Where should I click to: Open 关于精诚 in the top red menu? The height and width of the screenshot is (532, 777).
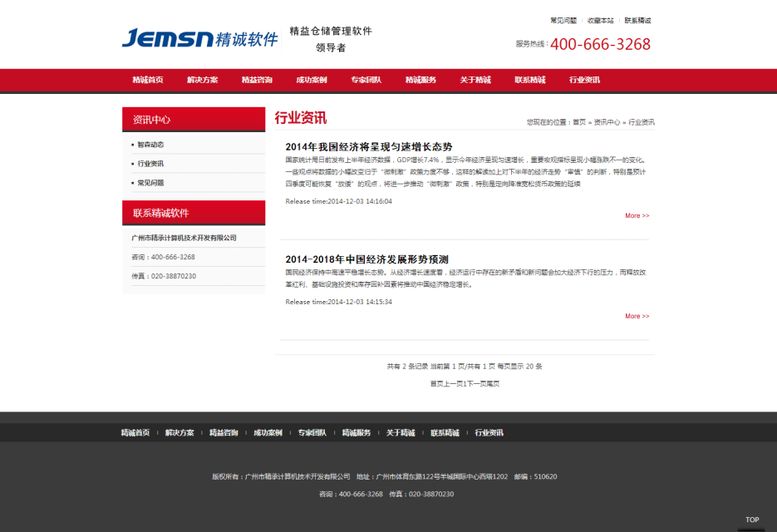[x=475, y=80]
